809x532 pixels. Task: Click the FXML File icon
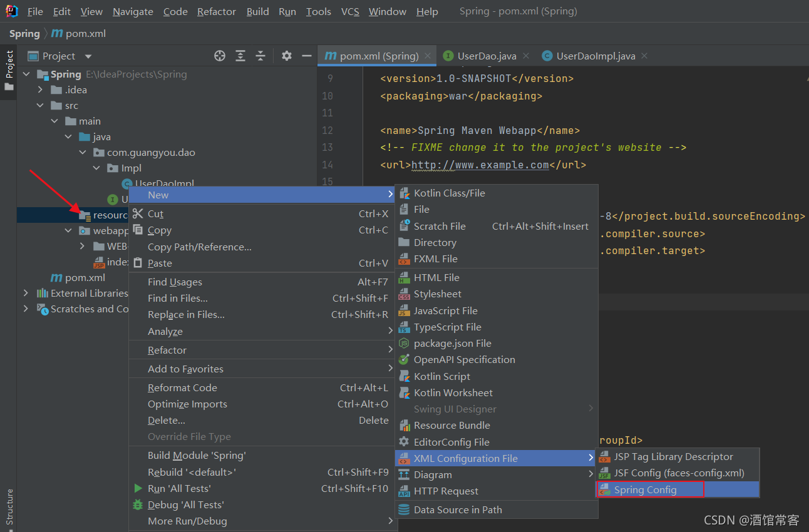coord(404,258)
